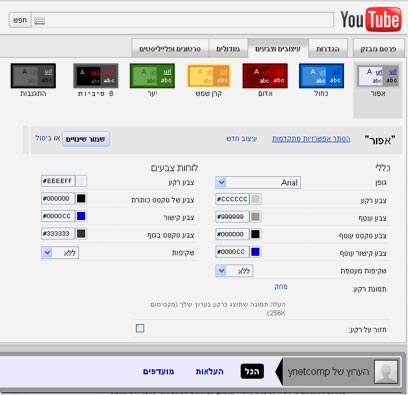Viewport: 408px width, 395px height.
Task: Click the YouTube logo
Action: tap(371, 20)
